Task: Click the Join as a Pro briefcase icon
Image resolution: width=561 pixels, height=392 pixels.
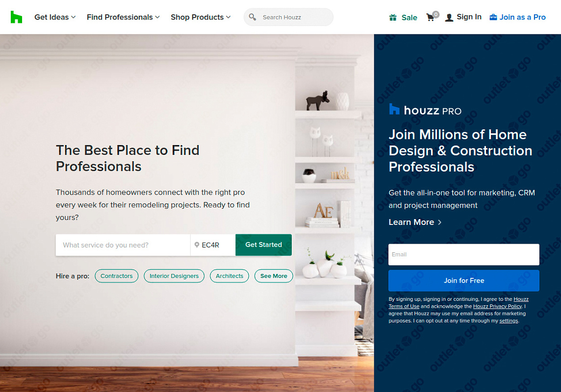Action: [x=493, y=17]
